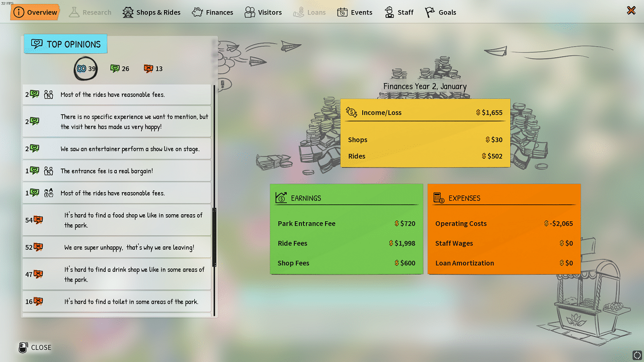Click adults icon on first reasonable fees row

coord(49,95)
